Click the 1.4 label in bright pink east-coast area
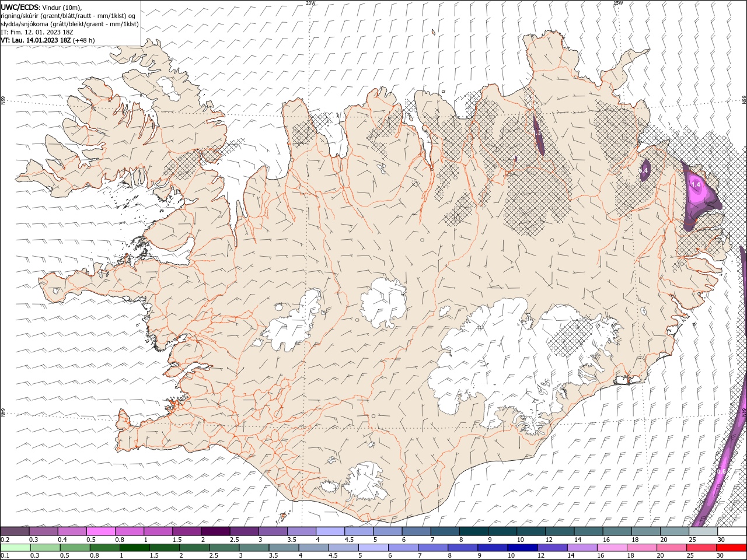Viewport: 747px width, 560px height. point(696,184)
